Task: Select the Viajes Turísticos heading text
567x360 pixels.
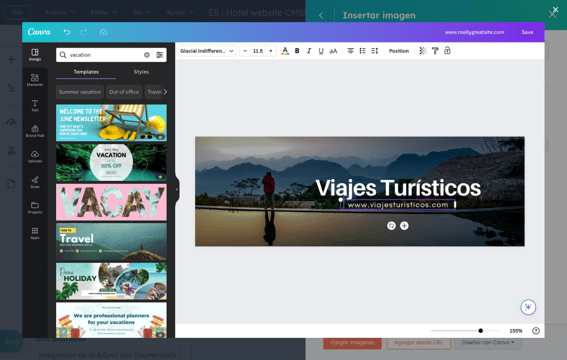Action: tap(398, 188)
